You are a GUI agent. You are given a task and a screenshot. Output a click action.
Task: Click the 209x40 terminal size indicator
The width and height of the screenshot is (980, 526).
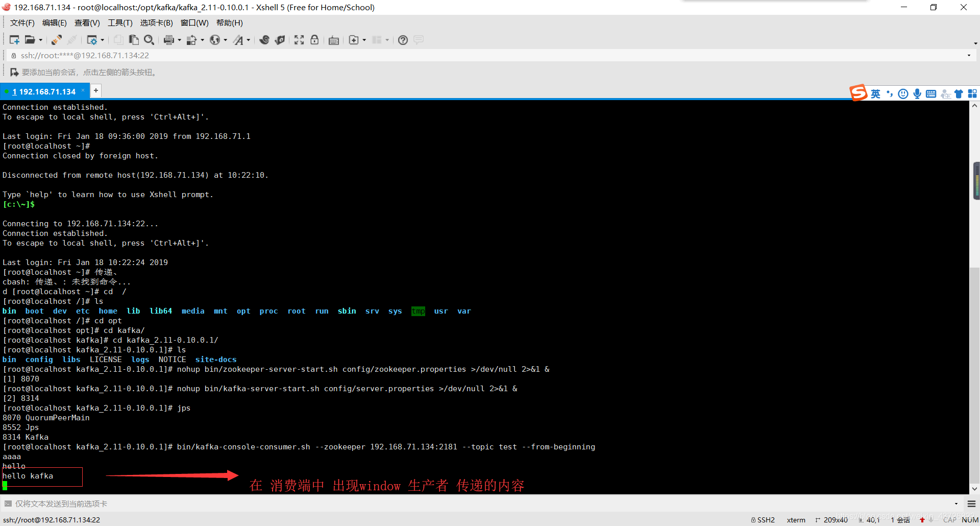tap(831, 520)
